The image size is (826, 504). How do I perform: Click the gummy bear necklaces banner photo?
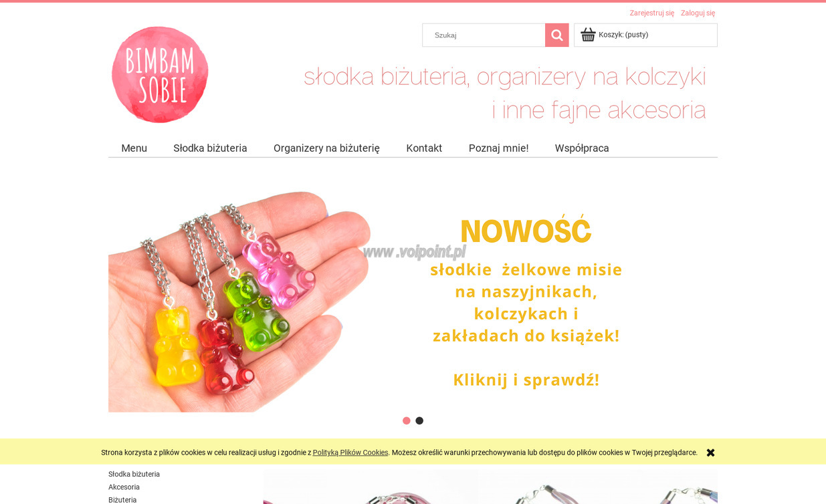coord(239,302)
